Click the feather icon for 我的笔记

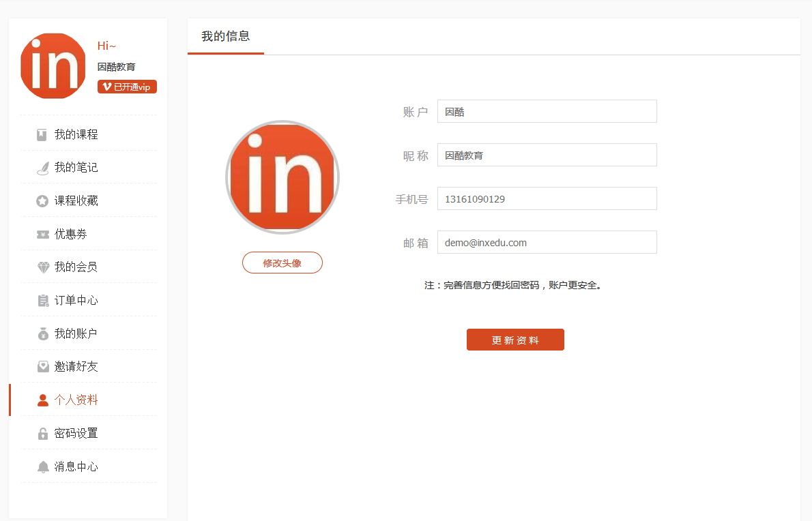42,168
